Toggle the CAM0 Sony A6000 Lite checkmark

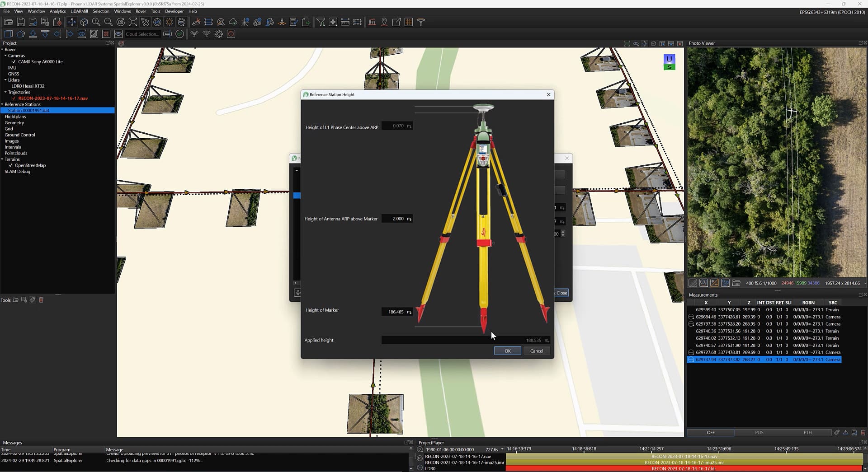(14, 61)
